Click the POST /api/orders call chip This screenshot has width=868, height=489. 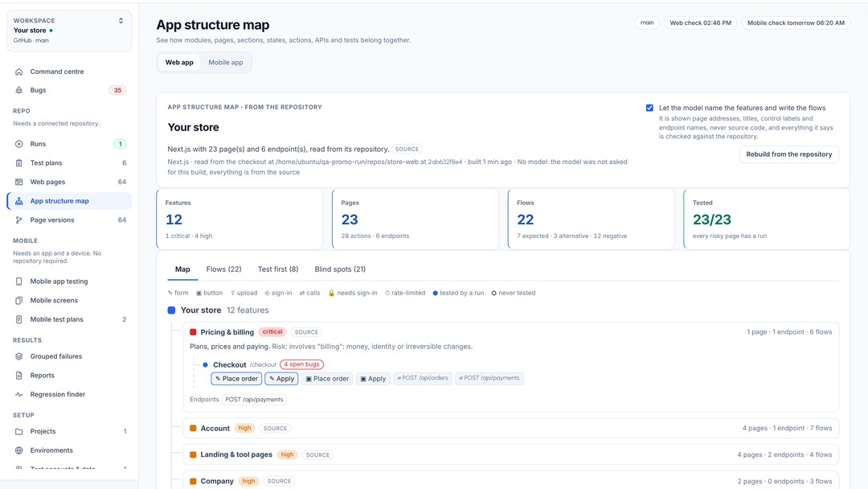[423, 378]
